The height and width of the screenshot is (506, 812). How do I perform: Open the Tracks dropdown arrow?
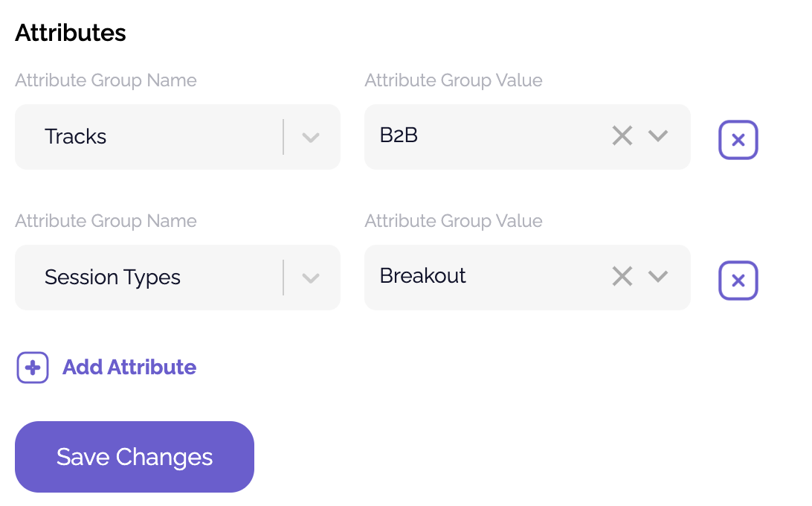tap(311, 137)
